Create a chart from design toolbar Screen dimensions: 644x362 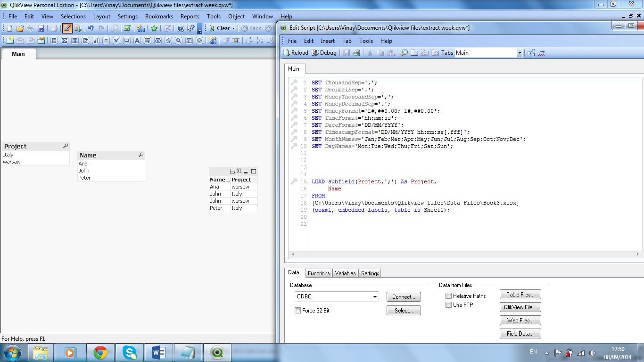(96, 41)
